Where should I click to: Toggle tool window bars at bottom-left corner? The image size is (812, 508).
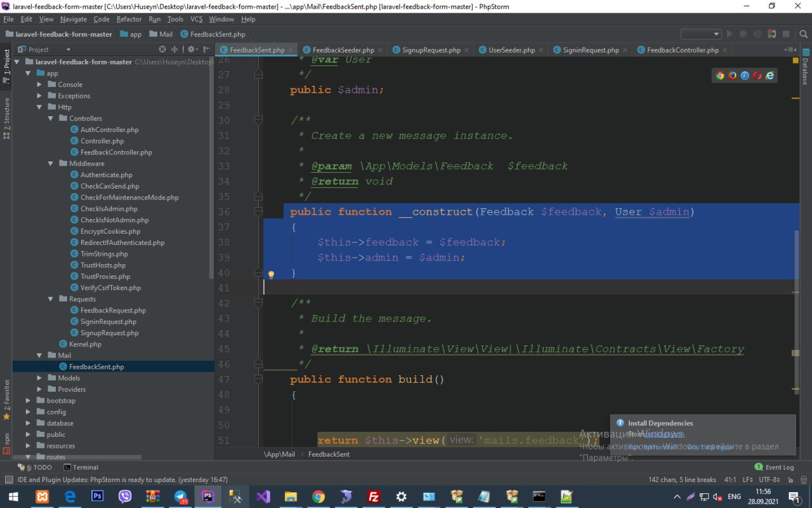pyautogui.click(x=8, y=480)
